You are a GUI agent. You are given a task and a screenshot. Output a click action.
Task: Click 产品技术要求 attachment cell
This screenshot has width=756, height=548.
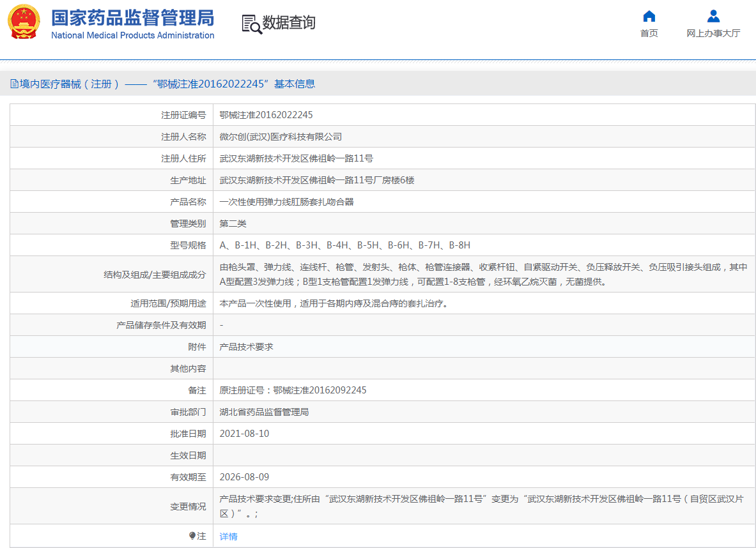point(246,347)
